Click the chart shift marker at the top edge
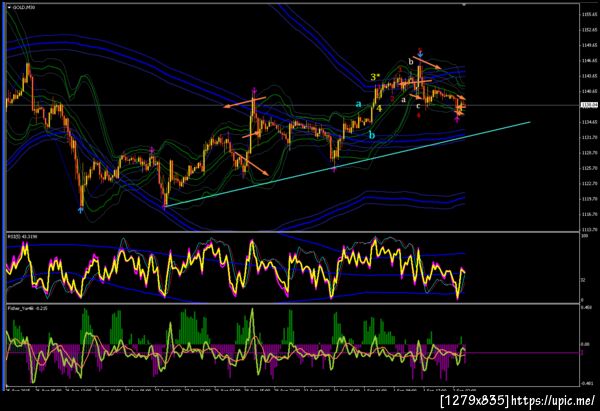The width and height of the screenshot is (600, 411). pyautogui.click(x=464, y=5)
